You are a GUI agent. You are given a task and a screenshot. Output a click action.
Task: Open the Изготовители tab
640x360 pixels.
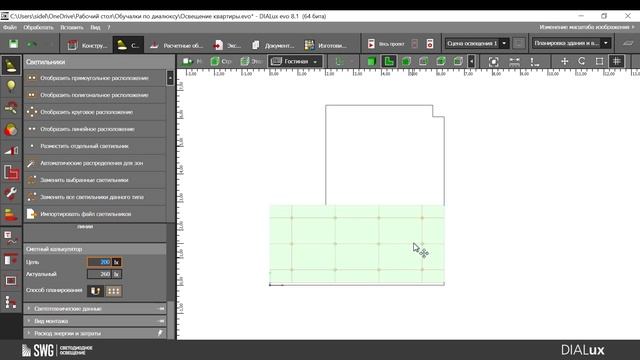325,45
